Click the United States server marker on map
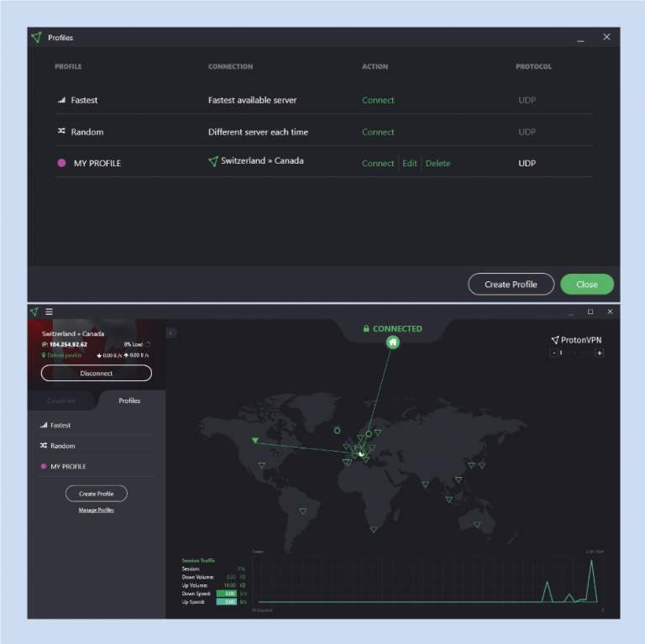 tap(262, 465)
